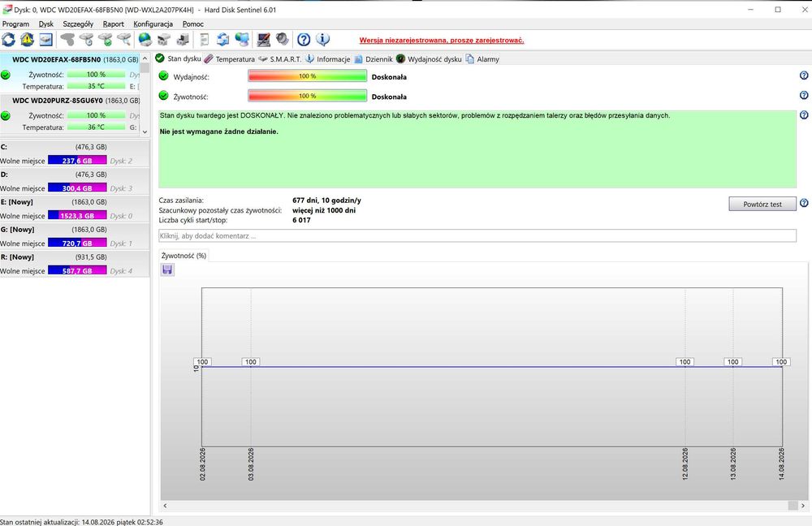Save the chart with the floppy icon

167,269
